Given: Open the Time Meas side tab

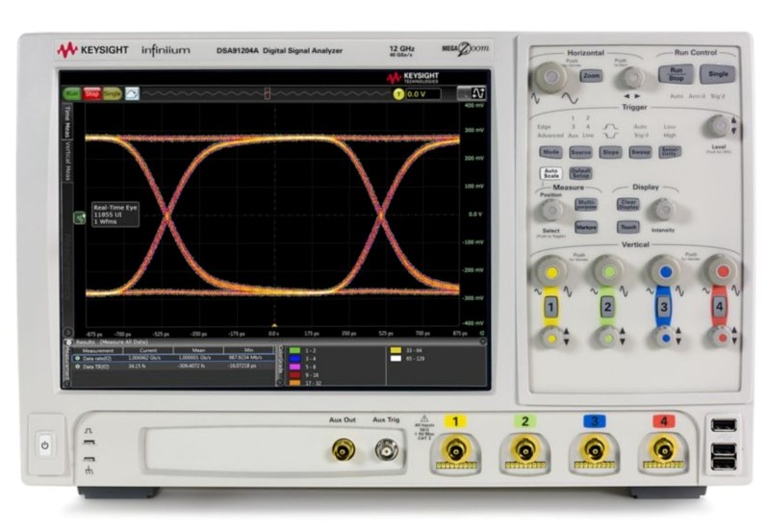Looking at the screenshot, I should coord(66,127).
